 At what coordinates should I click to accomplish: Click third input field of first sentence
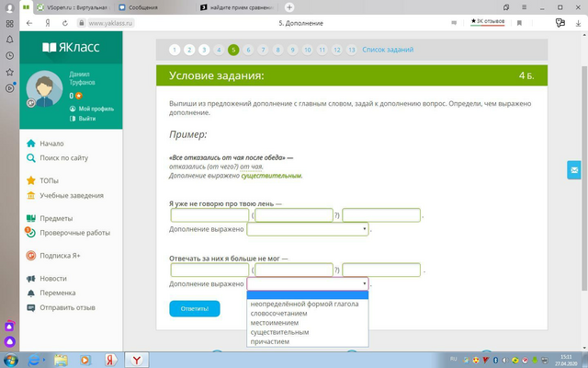[381, 215]
